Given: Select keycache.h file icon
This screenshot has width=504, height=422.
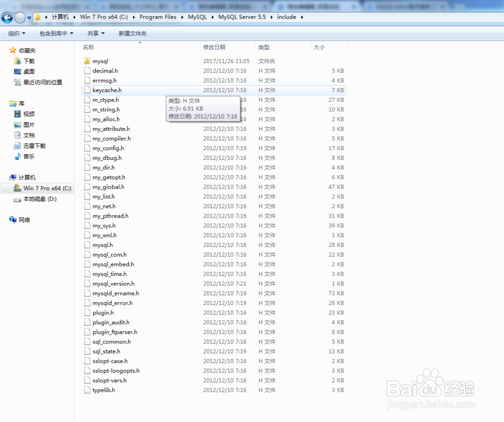Looking at the screenshot, I should [87, 90].
